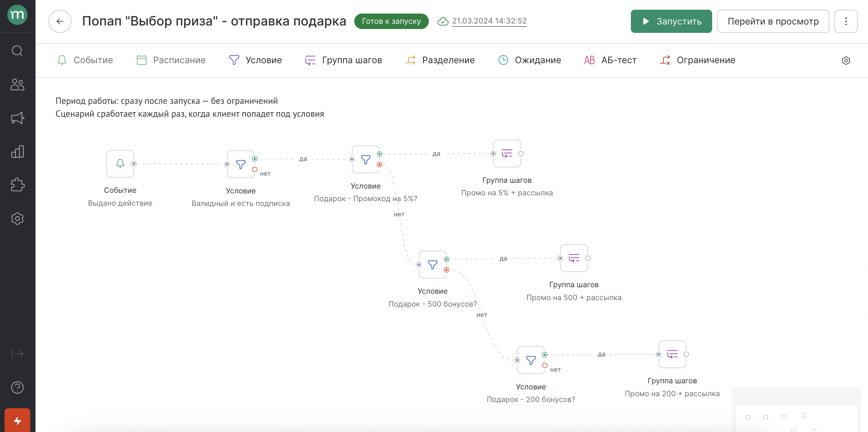The image size is (868, 432).
Task: Open campaigns megaphone icon in sidebar
Action: [17, 118]
